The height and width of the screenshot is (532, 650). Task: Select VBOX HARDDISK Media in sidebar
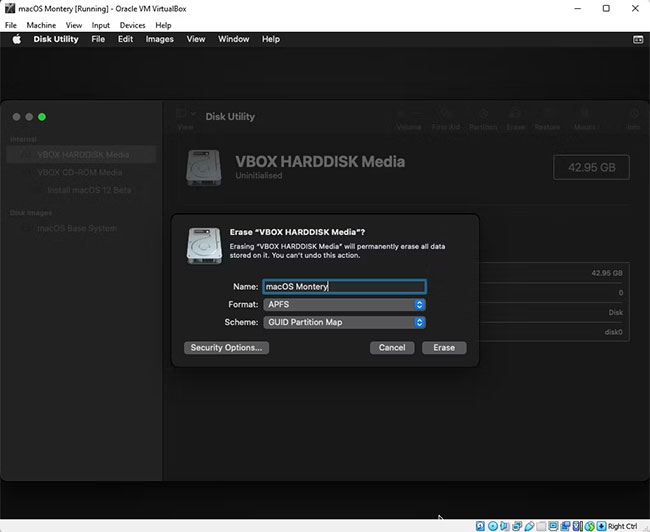click(x=81, y=155)
